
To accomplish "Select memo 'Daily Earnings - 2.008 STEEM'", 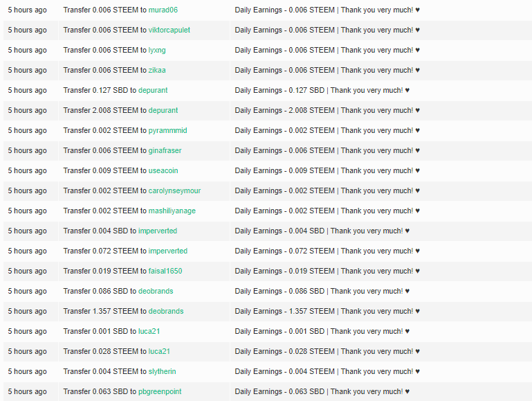I will click(x=284, y=110).
